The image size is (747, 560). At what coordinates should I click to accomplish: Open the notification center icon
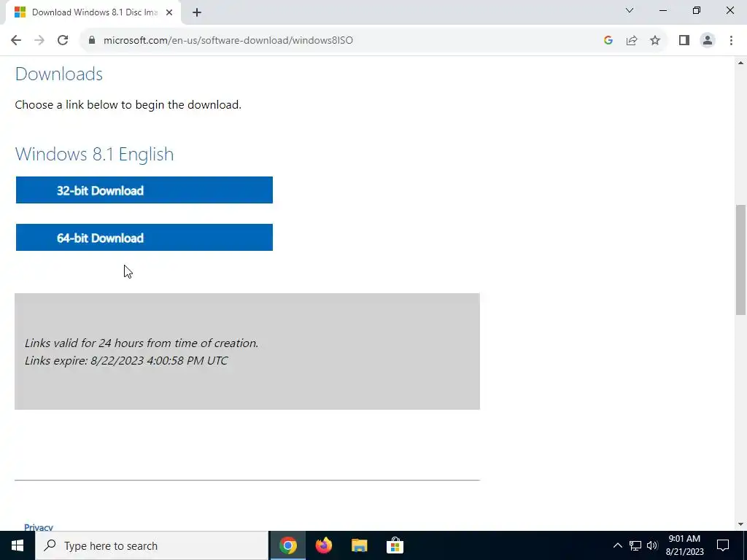click(723, 545)
